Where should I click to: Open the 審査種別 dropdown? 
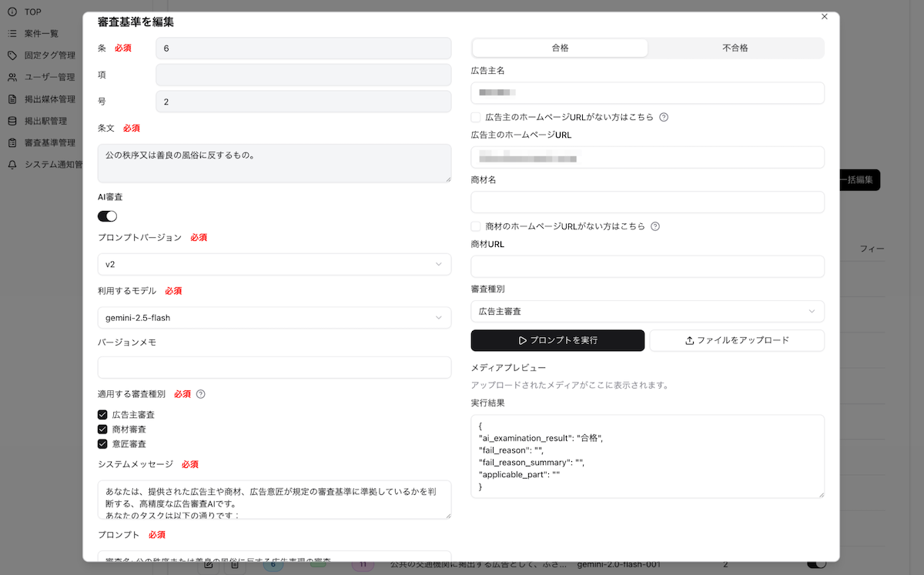647,311
